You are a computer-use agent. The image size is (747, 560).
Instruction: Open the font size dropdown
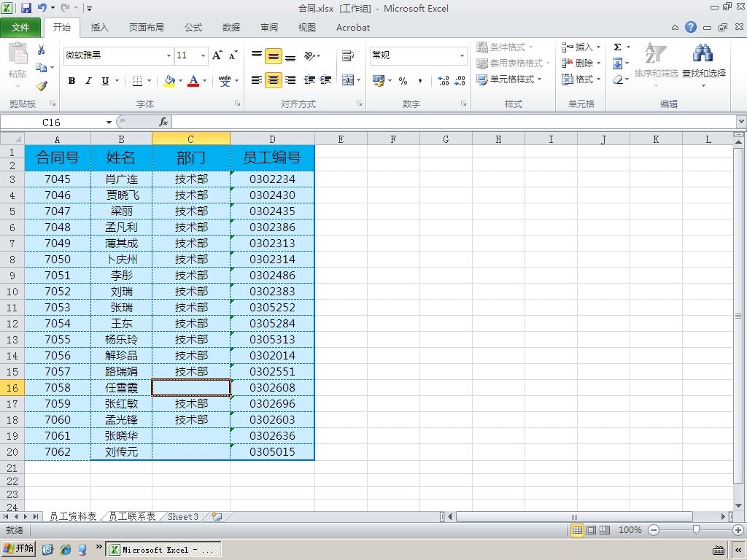pyautogui.click(x=203, y=55)
